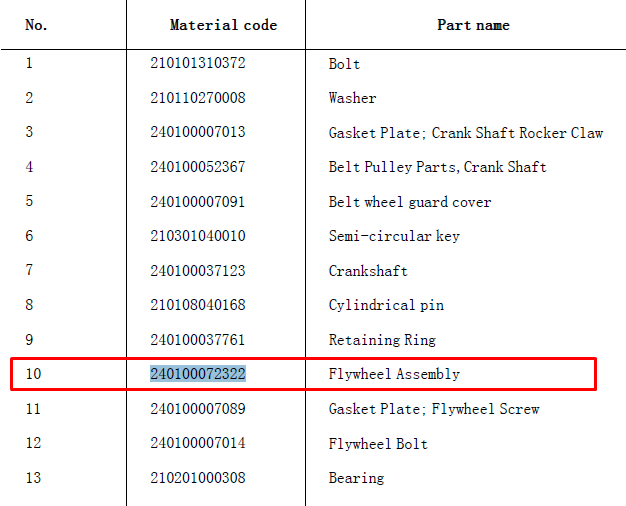Click the Part name column header
This screenshot has height=506, width=626.
tap(473, 25)
